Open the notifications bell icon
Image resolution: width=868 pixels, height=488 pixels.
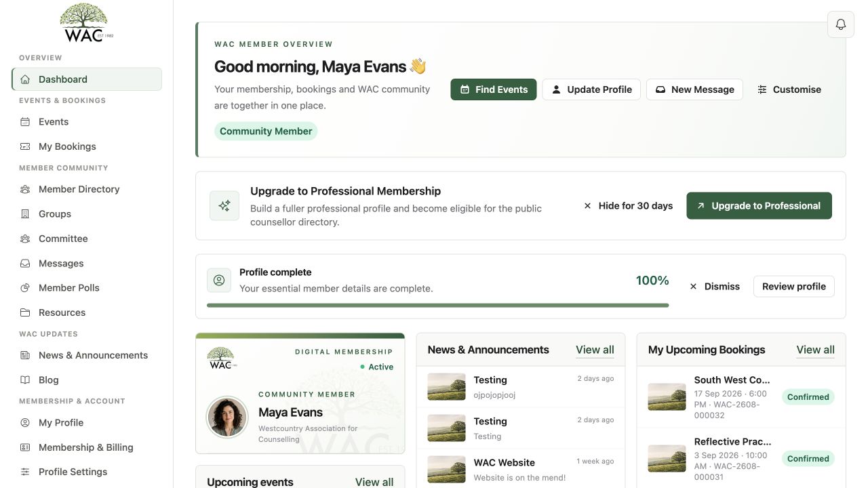coord(841,24)
